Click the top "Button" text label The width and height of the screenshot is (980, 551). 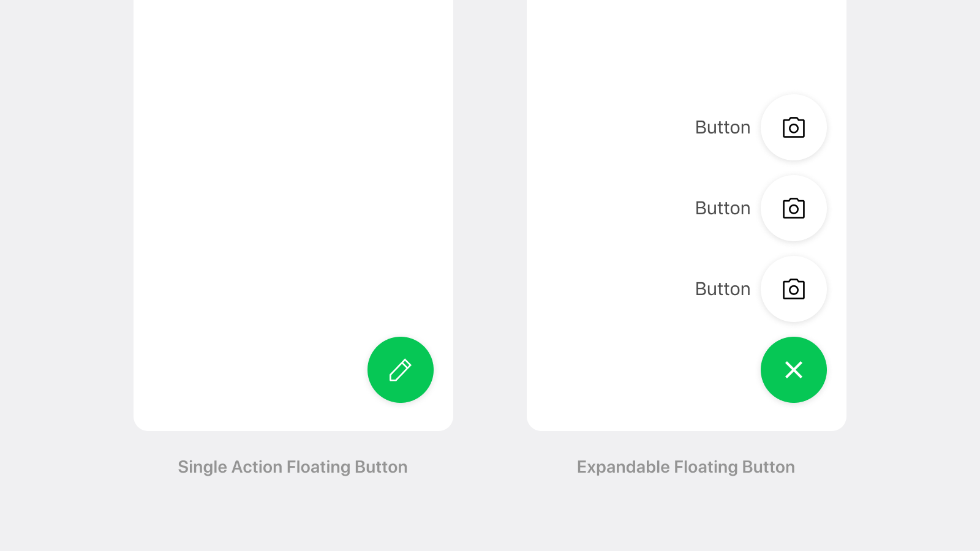coord(723,127)
